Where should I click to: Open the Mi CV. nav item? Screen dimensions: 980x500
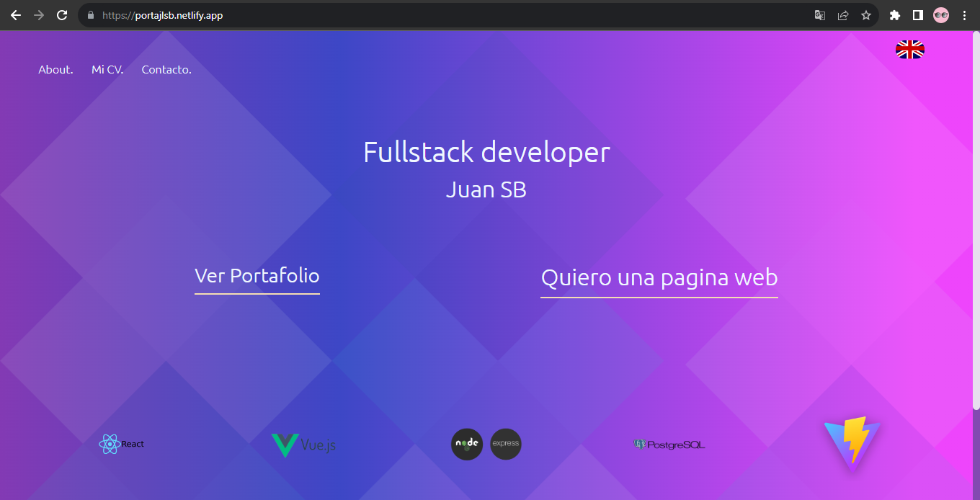click(107, 70)
